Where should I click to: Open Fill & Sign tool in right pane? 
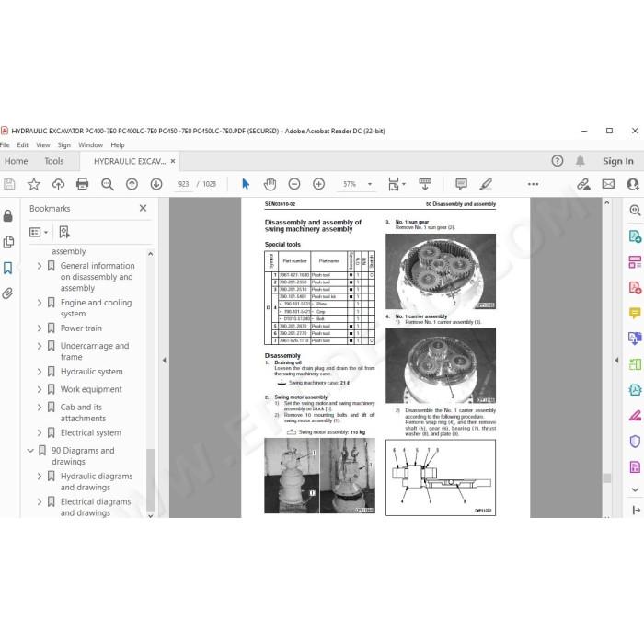[x=635, y=416]
